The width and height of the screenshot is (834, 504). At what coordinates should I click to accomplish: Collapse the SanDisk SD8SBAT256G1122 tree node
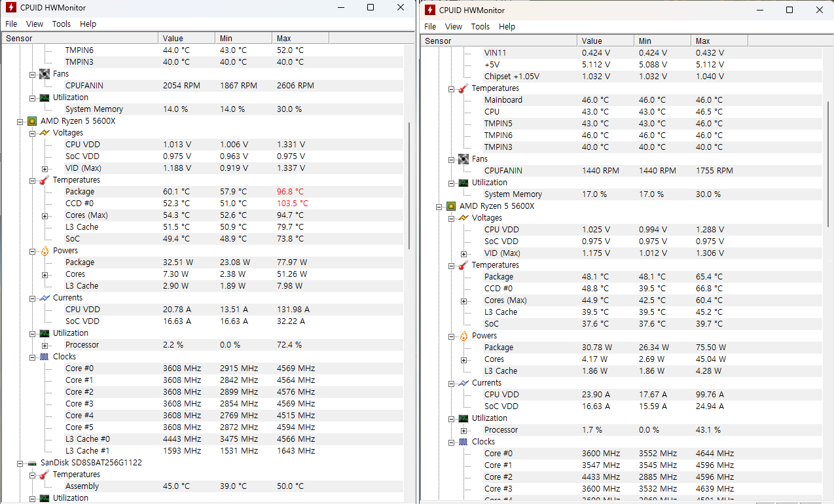pos(20,463)
